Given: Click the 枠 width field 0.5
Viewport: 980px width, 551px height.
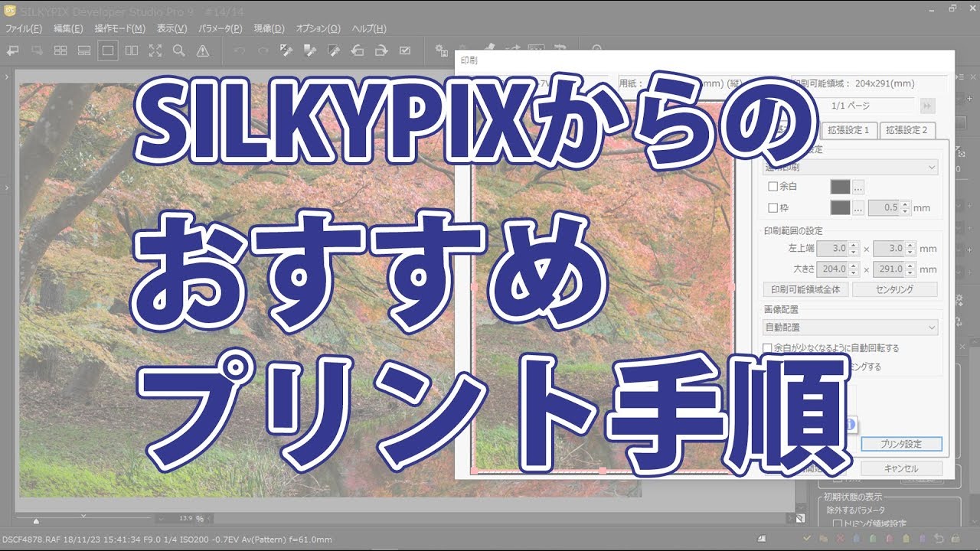Looking at the screenshot, I should pyautogui.click(x=885, y=207).
